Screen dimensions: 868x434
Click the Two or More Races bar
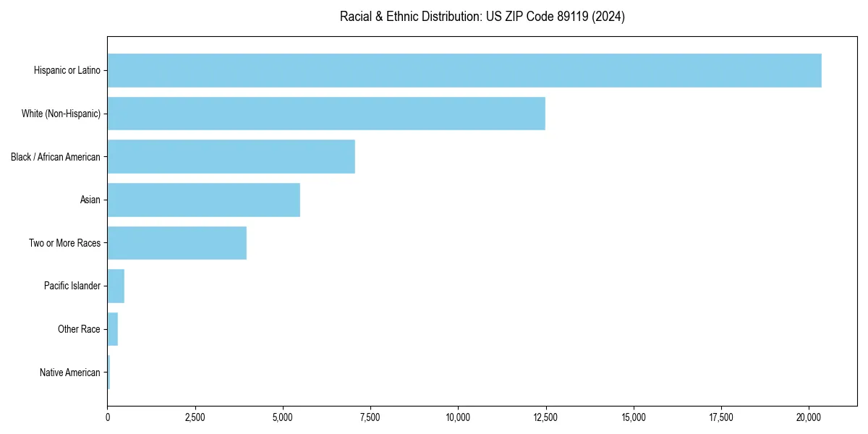(176, 242)
